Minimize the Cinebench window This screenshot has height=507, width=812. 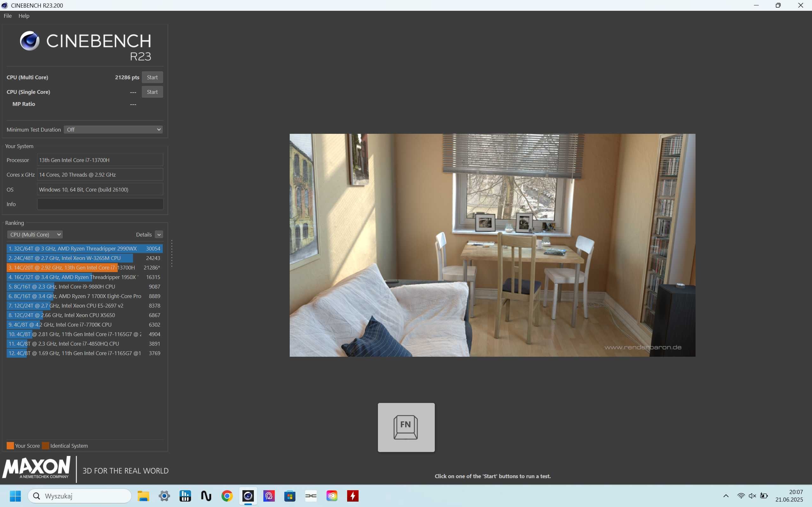pos(756,5)
